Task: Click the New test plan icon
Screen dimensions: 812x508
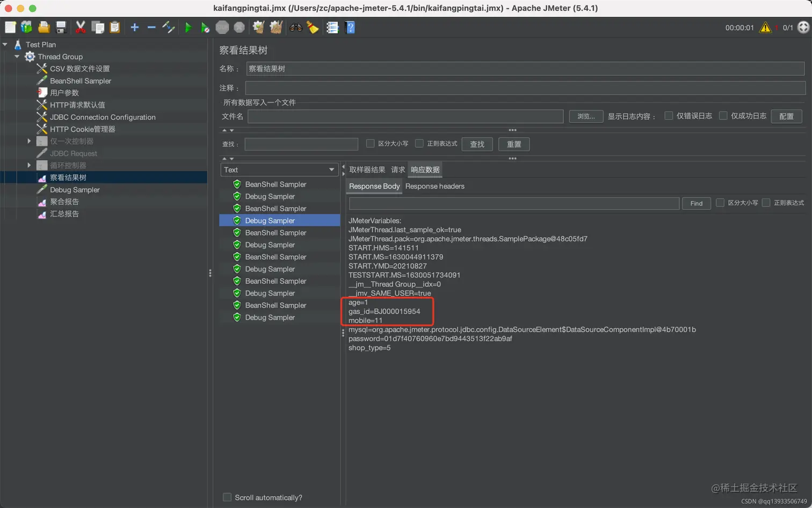Action: coord(10,27)
